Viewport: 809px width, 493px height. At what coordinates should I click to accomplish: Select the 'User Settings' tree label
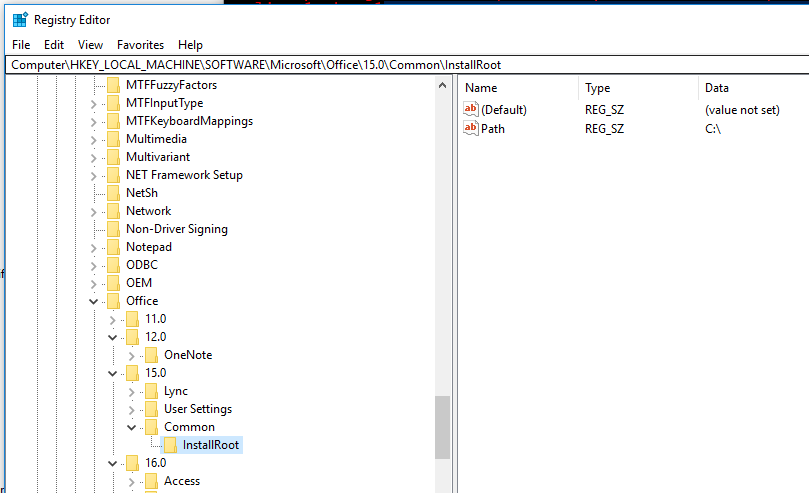(198, 409)
